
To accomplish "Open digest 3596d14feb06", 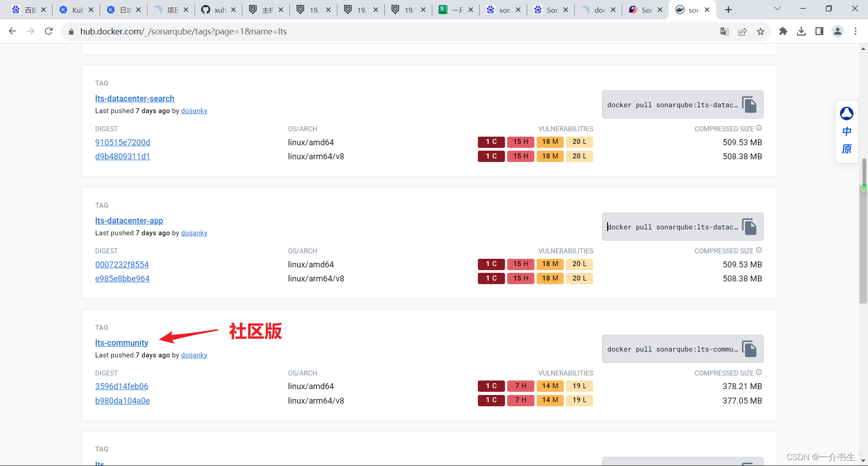I will point(122,386).
